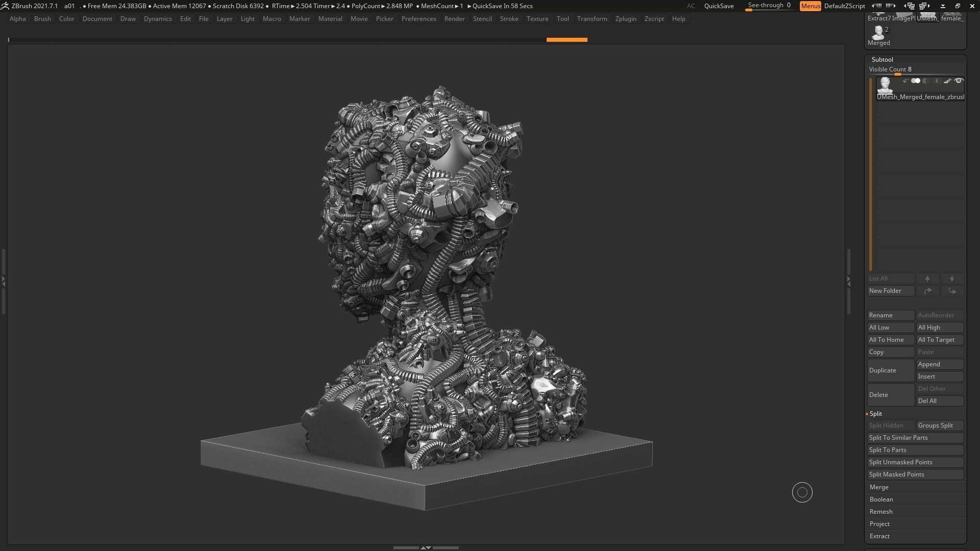Click the Merged tool thumbnail icon

[878, 33]
